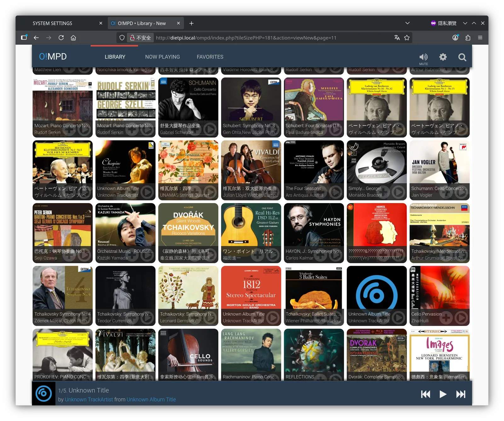Click the 不安全 insecure-connection indicator

(141, 38)
